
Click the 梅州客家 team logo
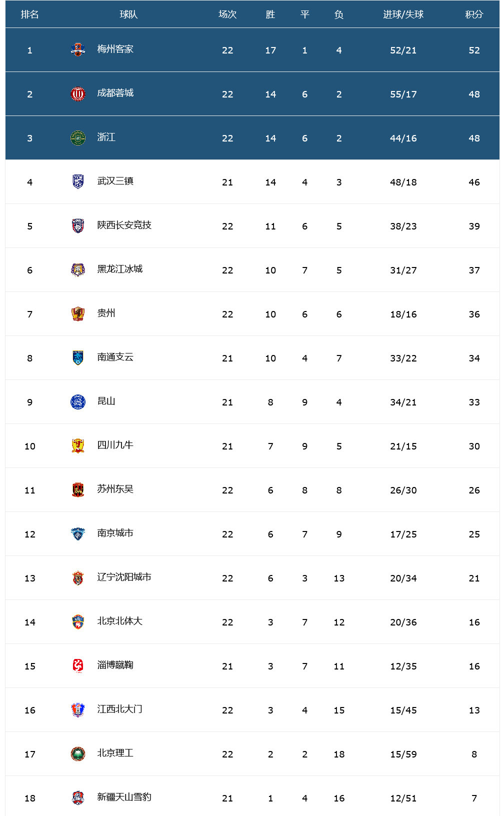[x=78, y=49]
